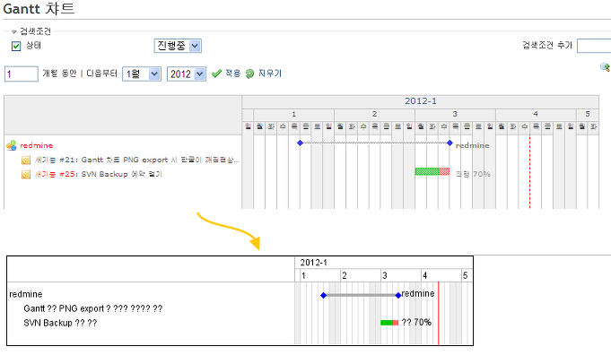
Task: Click the issue icon beside #25
Action: [x=26, y=175]
